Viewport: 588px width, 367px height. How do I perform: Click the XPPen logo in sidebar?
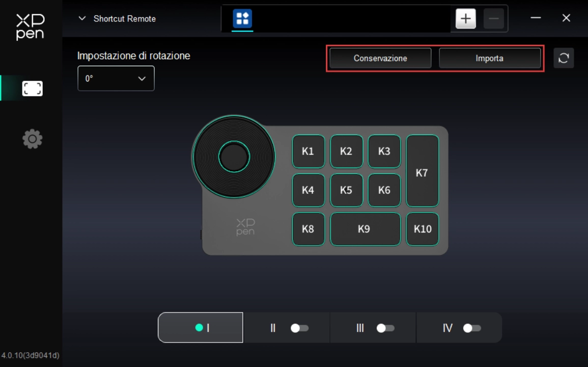click(x=30, y=27)
